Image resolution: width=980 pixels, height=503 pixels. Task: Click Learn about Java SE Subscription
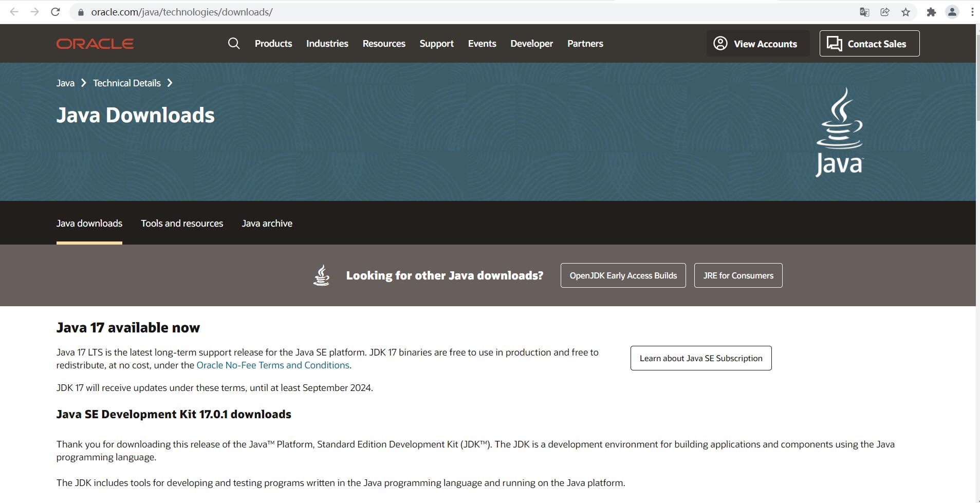tap(701, 358)
